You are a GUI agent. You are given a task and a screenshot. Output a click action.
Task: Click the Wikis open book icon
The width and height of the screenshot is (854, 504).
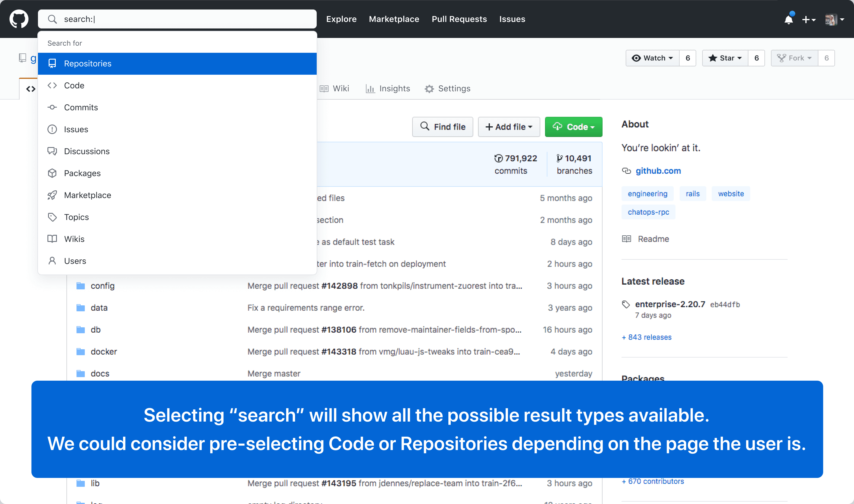52,239
